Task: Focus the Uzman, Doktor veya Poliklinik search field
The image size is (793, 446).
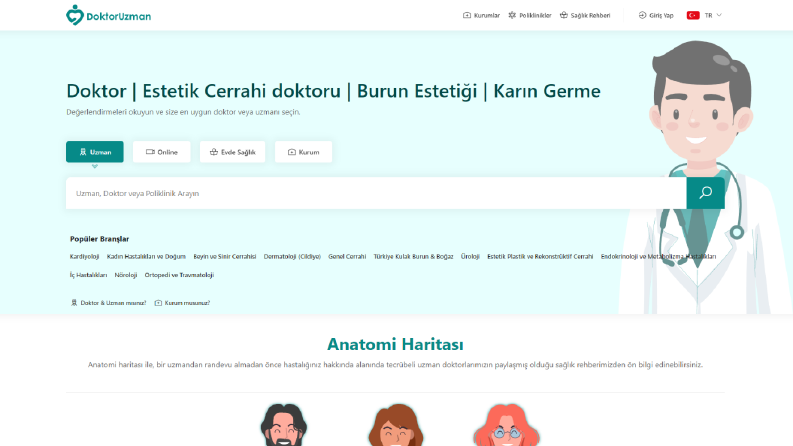Action: point(376,193)
